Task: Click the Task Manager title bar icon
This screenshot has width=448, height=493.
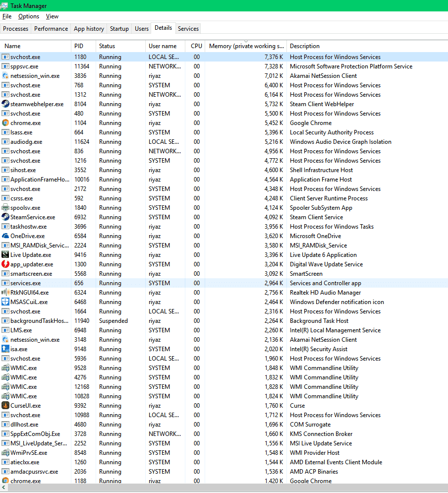Action: 4,5
